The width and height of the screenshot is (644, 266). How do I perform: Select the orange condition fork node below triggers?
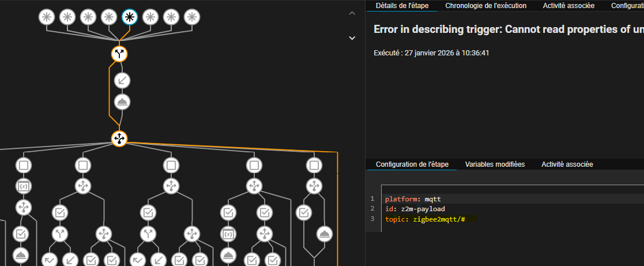coord(119,54)
